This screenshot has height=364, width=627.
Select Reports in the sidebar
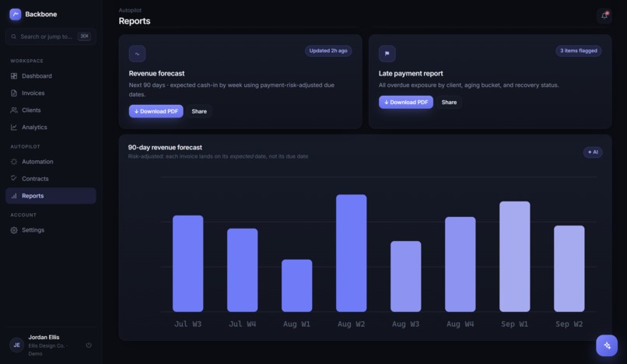tap(51, 195)
